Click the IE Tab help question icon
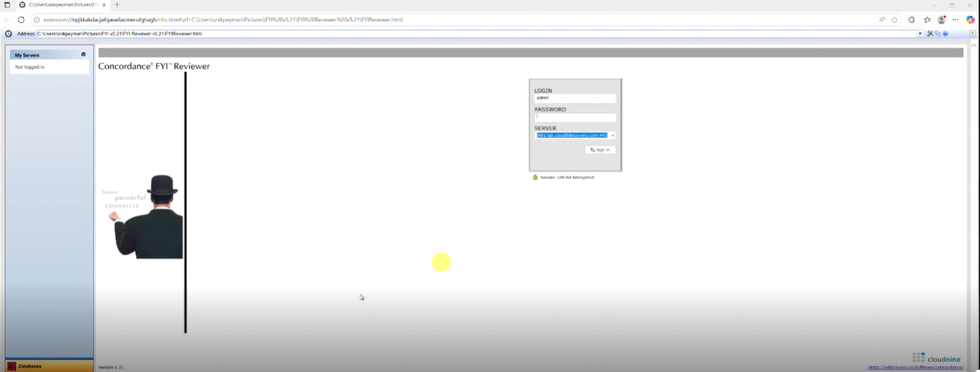 pyautogui.click(x=946, y=33)
